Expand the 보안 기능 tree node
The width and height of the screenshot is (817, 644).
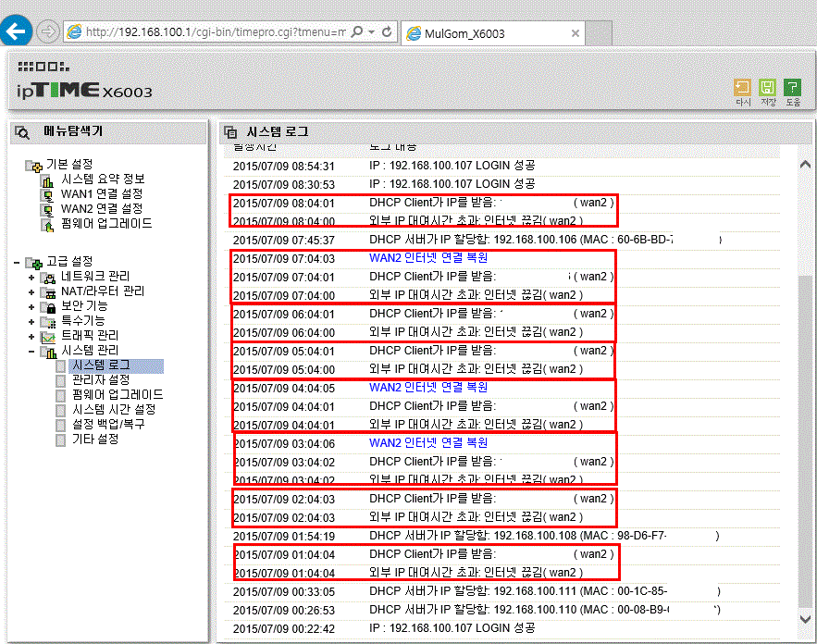pyautogui.click(x=31, y=307)
